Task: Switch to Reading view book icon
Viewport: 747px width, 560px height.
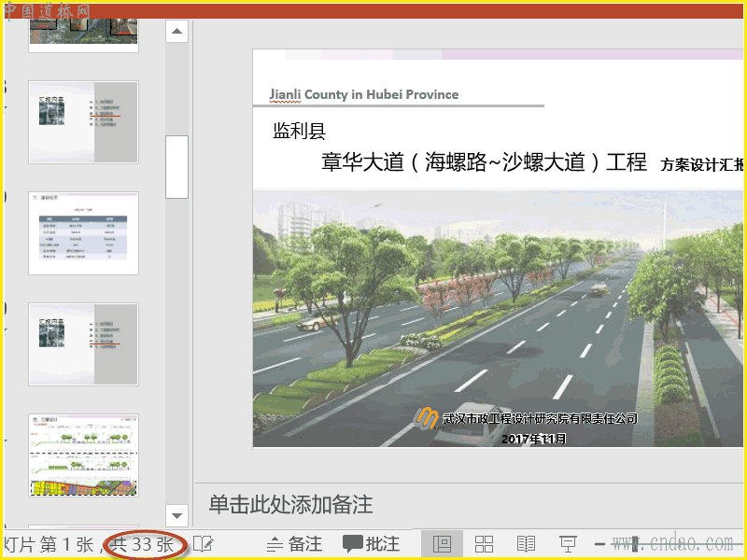Action: tap(526, 544)
